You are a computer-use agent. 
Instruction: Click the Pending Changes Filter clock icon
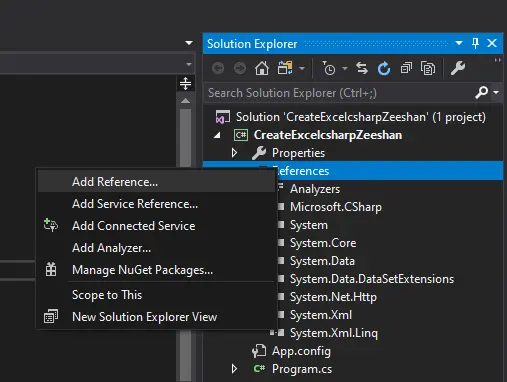pyautogui.click(x=328, y=68)
